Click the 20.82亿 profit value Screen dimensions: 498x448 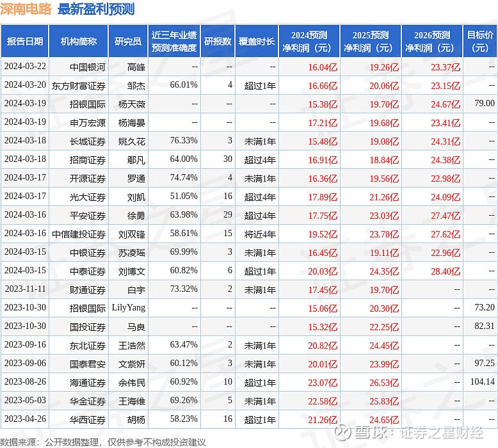tap(323, 346)
